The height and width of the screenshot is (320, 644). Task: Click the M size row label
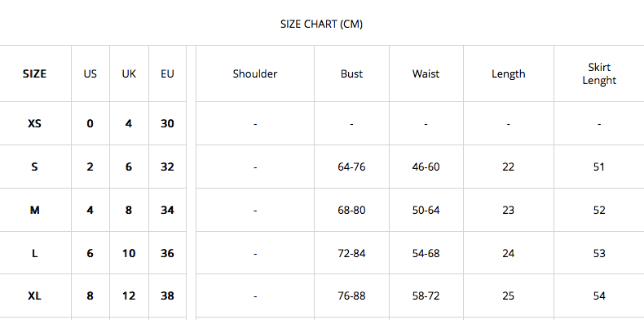point(34,210)
